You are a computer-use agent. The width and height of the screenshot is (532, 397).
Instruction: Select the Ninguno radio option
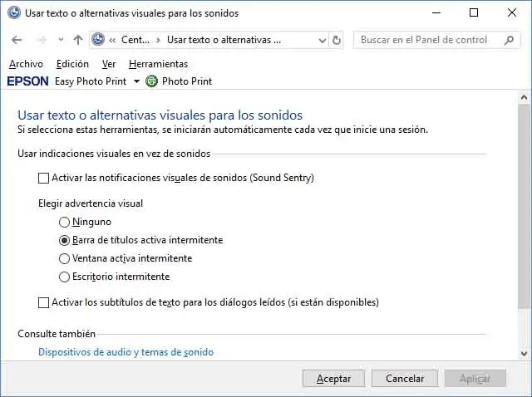coord(65,223)
